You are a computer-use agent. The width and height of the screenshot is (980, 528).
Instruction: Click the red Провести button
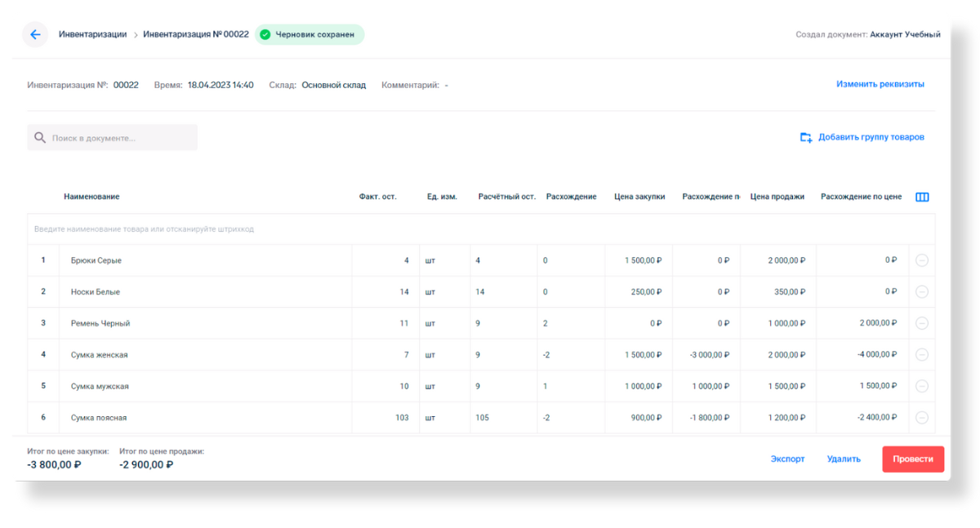[x=913, y=459]
